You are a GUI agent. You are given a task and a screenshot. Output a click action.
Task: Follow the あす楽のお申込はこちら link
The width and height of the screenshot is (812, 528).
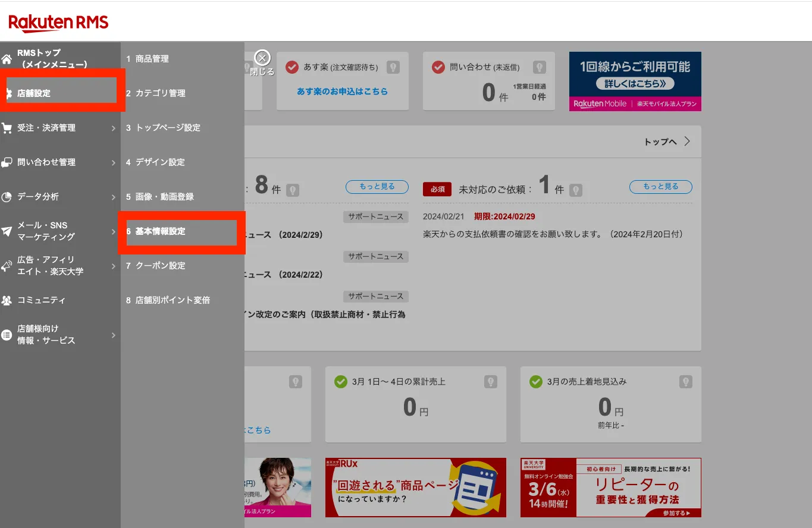342,92
